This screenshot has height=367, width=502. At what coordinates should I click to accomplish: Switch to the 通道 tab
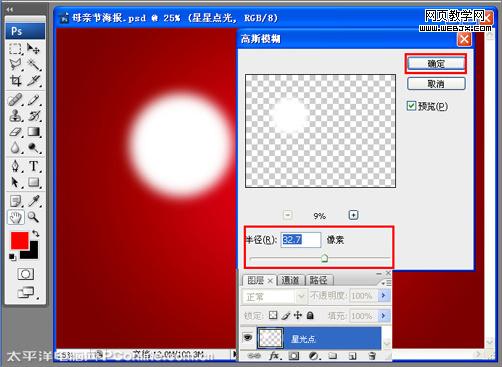click(290, 280)
